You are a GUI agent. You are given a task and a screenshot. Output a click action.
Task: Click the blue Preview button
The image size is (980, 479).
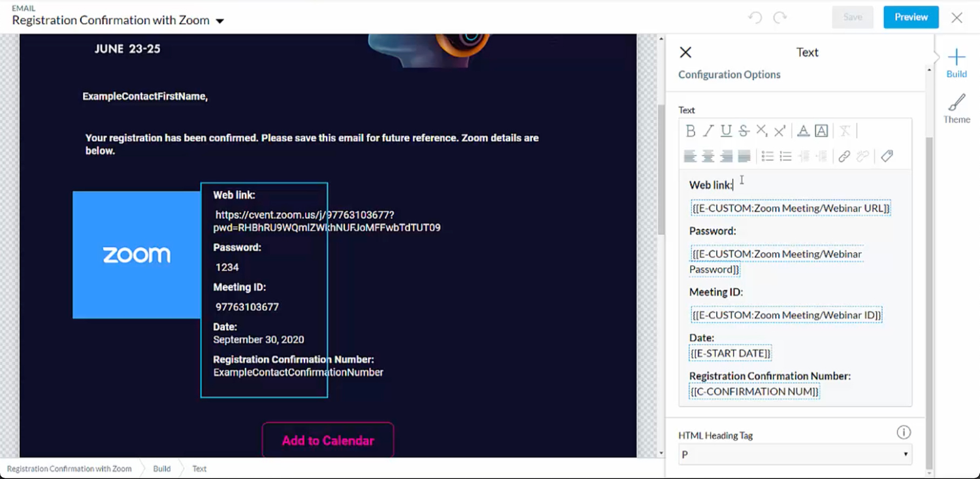coord(911,17)
